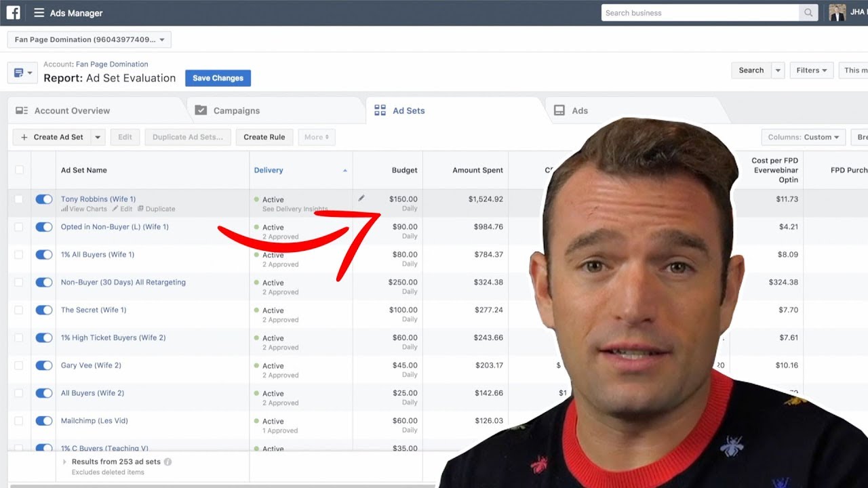Click Duplicate link under Tony Robbins
This screenshot has width=868, height=488.
click(157, 209)
